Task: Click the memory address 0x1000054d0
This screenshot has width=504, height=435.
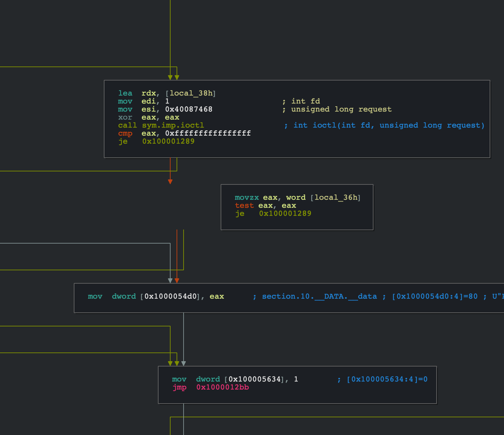Action: click(x=169, y=296)
